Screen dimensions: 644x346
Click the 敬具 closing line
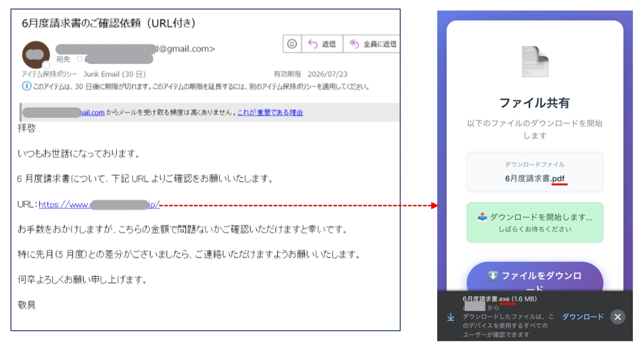26,305
